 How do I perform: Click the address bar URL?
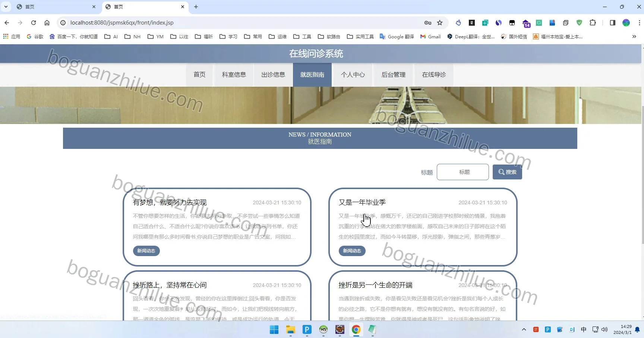click(x=122, y=23)
